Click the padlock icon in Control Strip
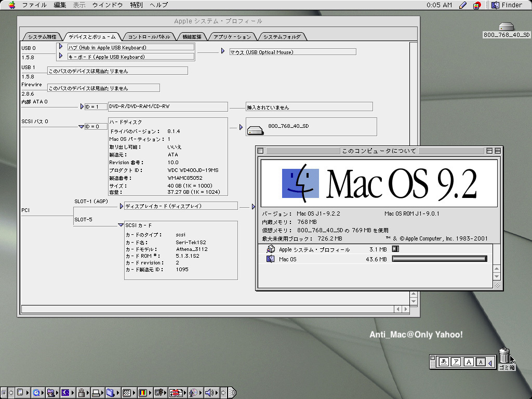532x399 pixels. (82, 393)
